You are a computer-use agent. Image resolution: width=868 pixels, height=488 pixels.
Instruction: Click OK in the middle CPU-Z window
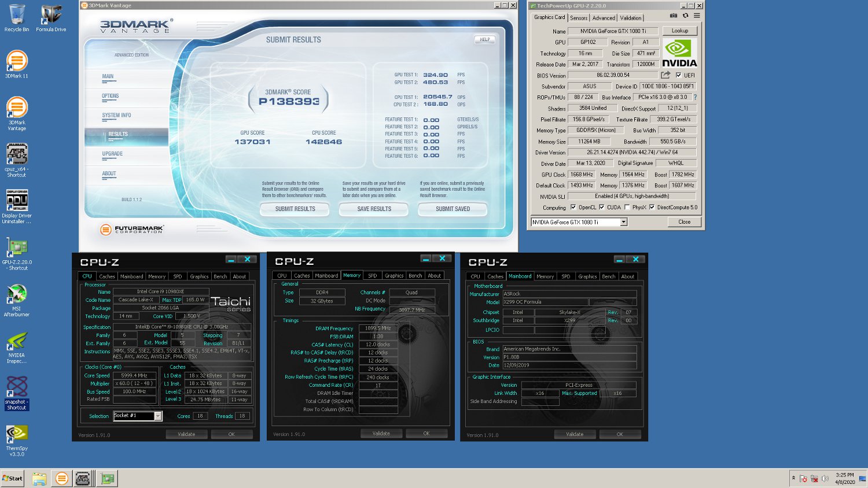[426, 434]
